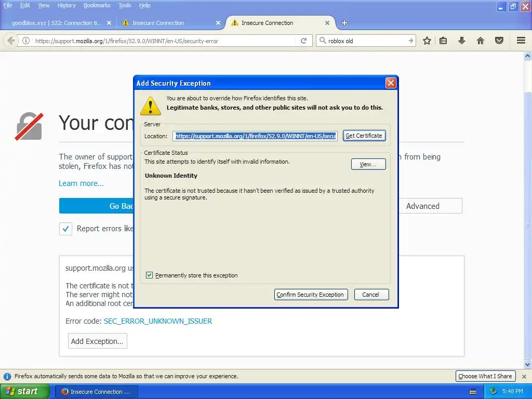Open the Tools menu

coord(125,5)
